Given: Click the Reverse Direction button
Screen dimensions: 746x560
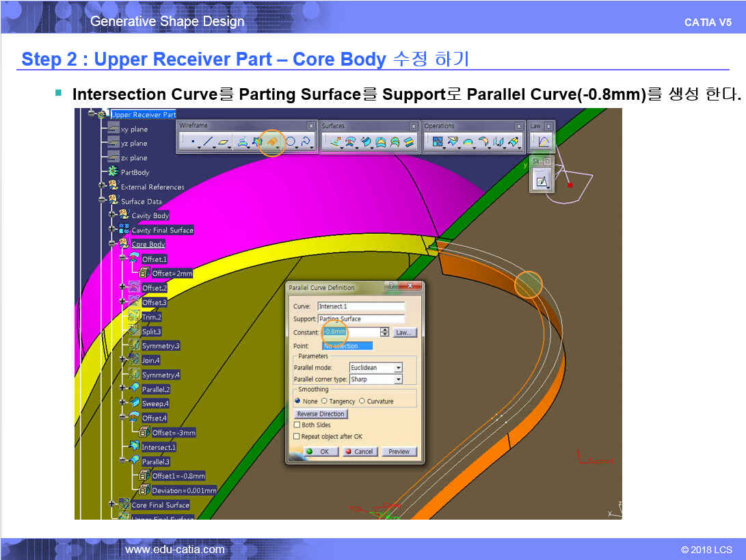Looking at the screenshot, I should 321,414.
